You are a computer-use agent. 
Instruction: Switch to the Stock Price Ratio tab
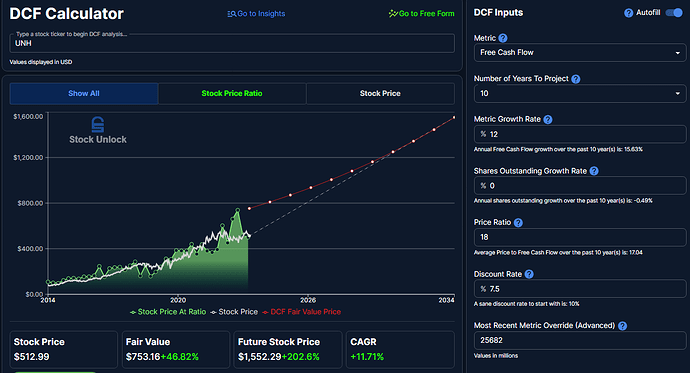232,93
